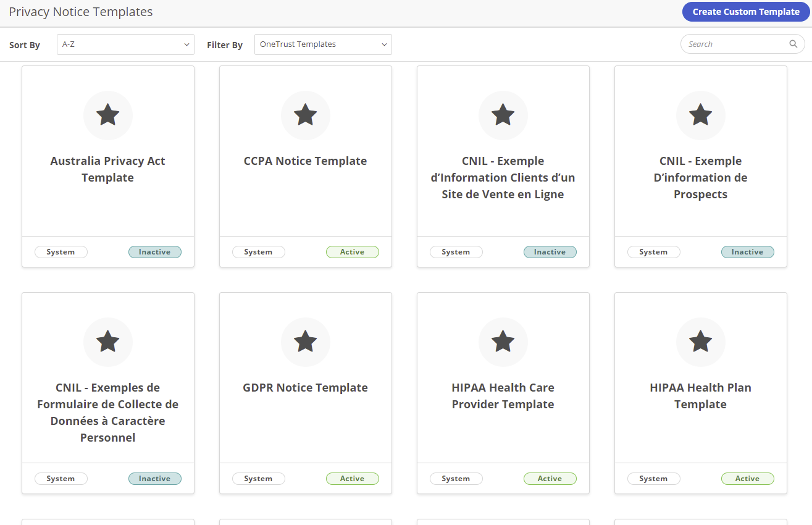The height and width of the screenshot is (525, 812).
Task: Open the Sort By A-Z dropdown
Action: [125, 44]
